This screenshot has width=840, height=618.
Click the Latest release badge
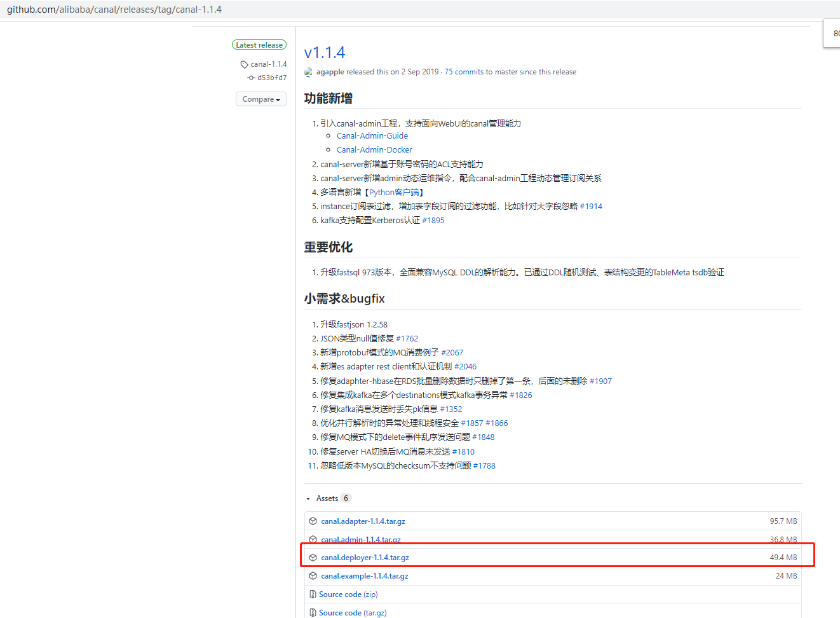(259, 45)
